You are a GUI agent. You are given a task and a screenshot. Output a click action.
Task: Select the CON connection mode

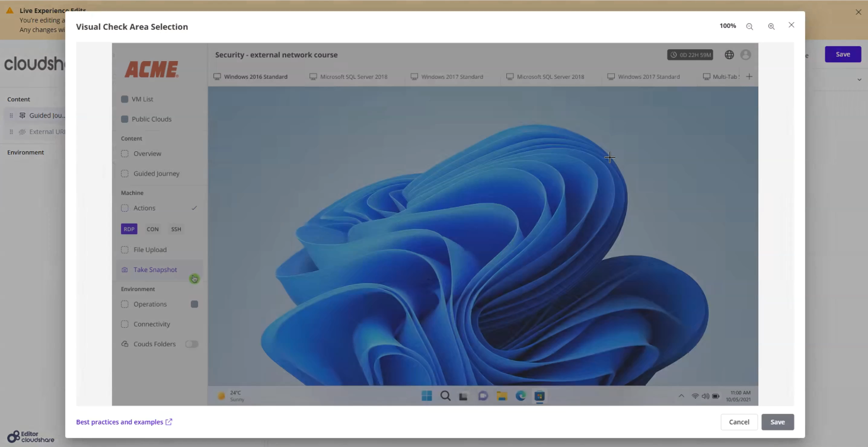pyautogui.click(x=152, y=229)
